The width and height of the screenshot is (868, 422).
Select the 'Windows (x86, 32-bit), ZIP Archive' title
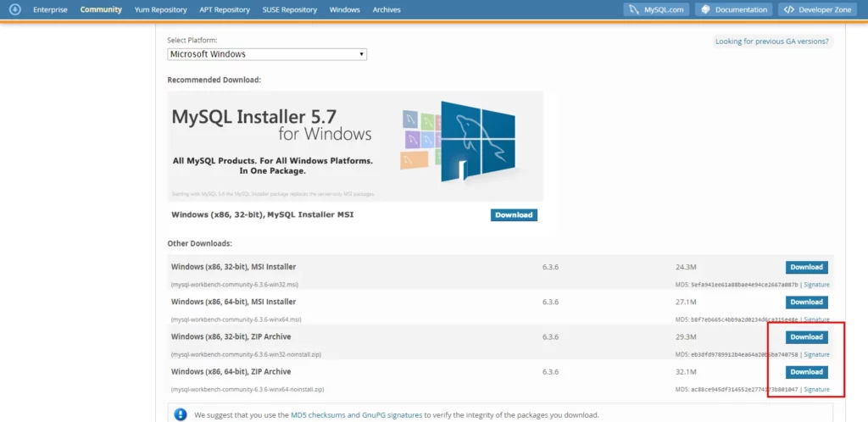point(231,336)
